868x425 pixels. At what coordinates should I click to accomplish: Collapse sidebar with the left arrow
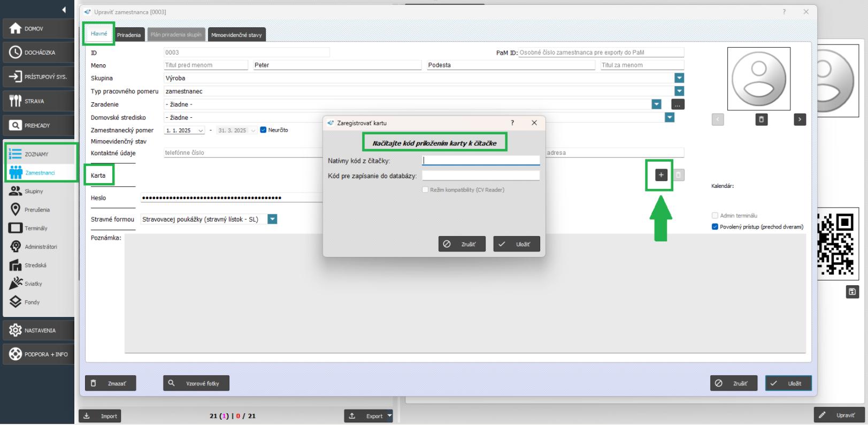click(64, 10)
